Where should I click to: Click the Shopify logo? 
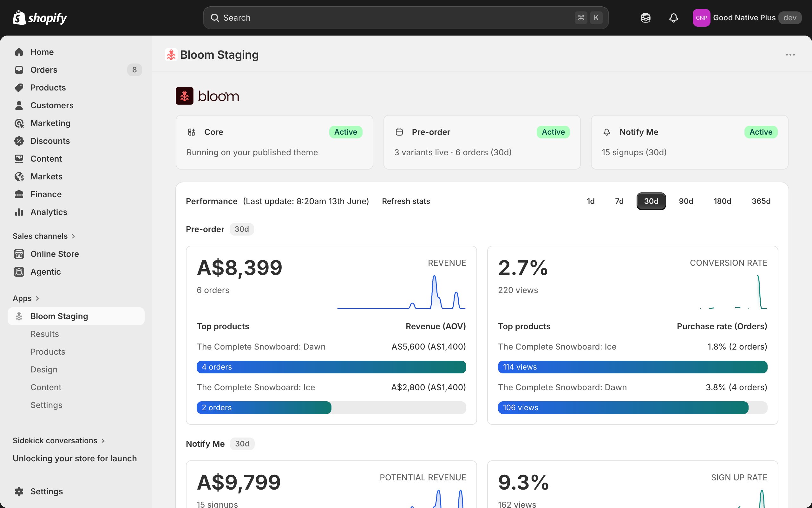click(40, 17)
